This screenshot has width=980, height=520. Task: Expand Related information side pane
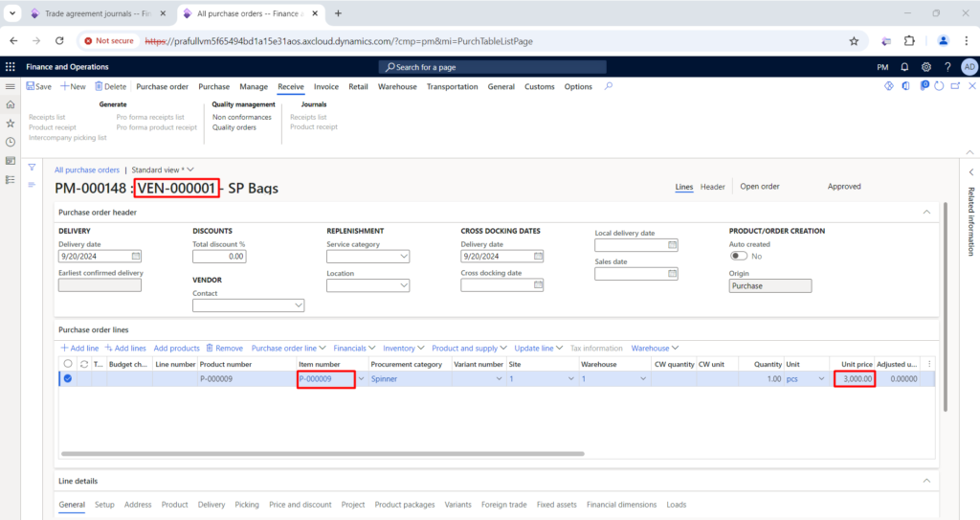[971, 172]
